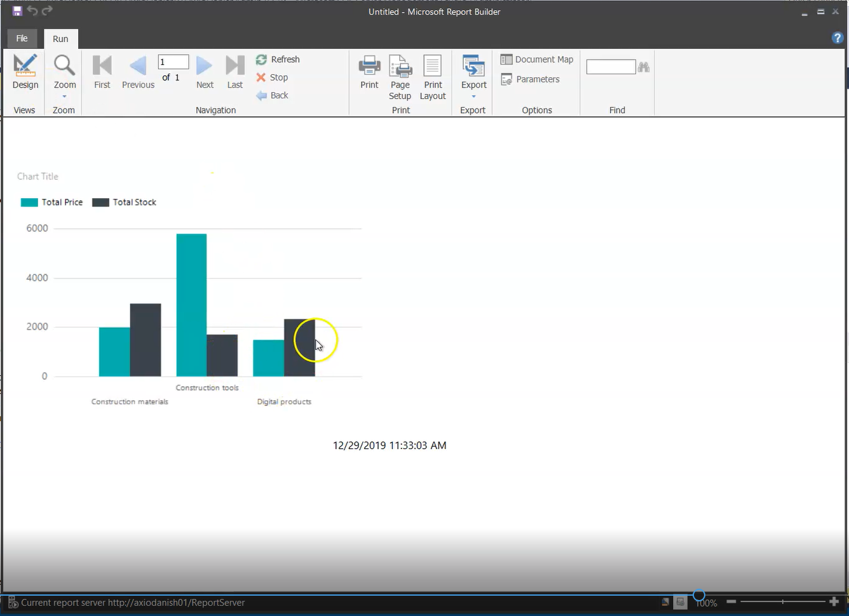Click the Find text input box
849x616 pixels.
tap(611, 67)
